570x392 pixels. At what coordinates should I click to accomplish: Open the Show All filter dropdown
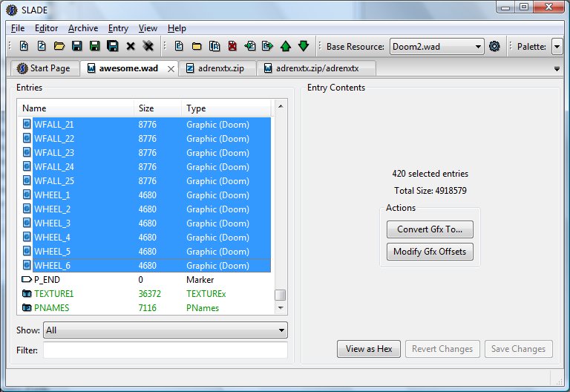166,330
